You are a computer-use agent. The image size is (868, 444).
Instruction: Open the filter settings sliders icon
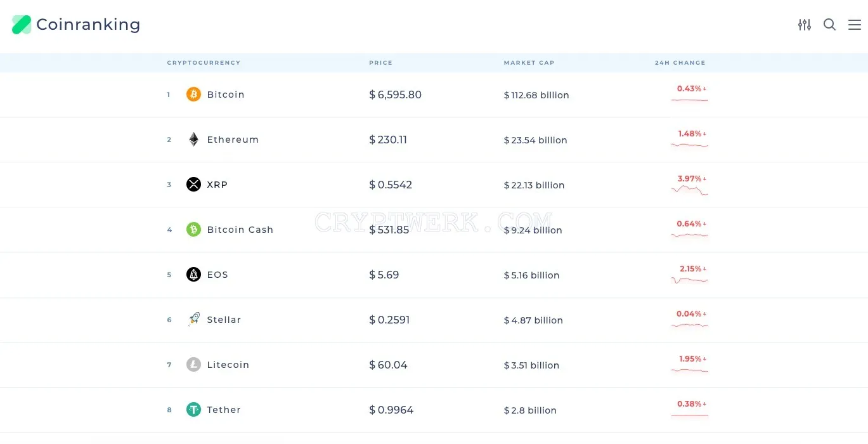[x=805, y=25]
